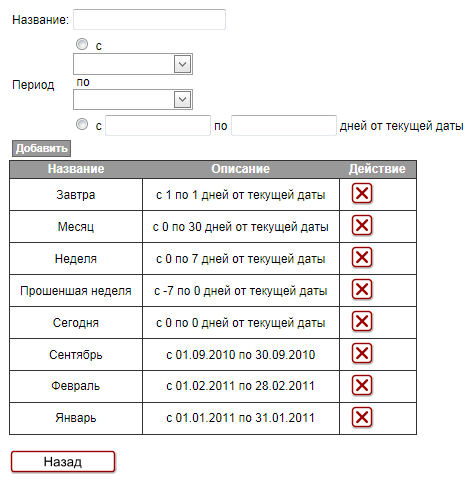Remove the Неделя period entry
This screenshot has width=472, height=480.
click(x=362, y=257)
